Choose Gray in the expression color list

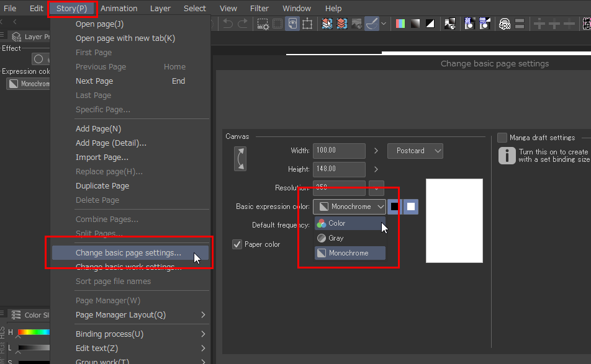coord(350,238)
